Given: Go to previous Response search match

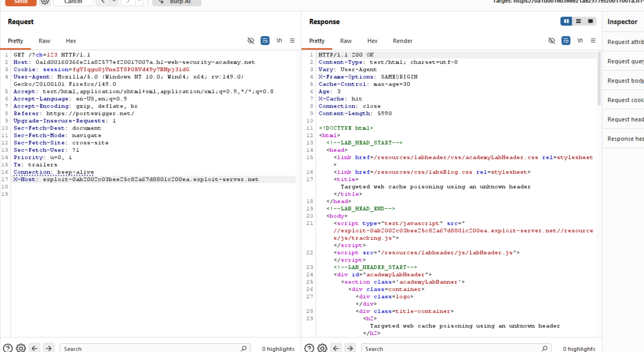Looking at the screenshot, I should (336, 348).
